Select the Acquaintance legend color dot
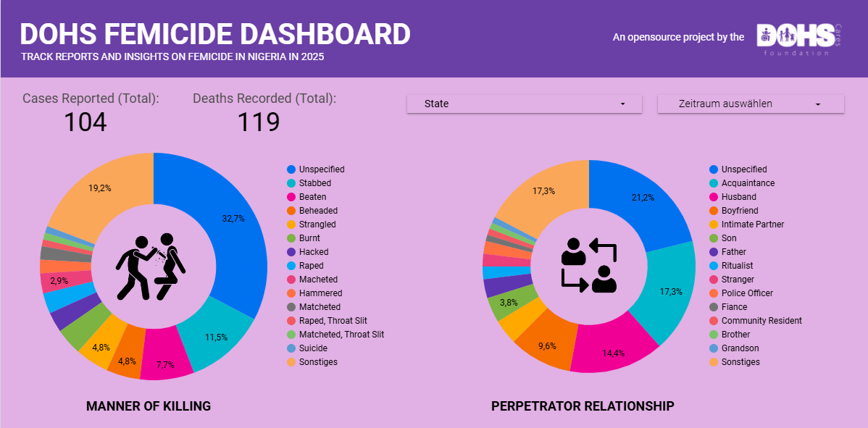Image resolution: width=868 pixels, height=428 pixels. click(714, 183)
